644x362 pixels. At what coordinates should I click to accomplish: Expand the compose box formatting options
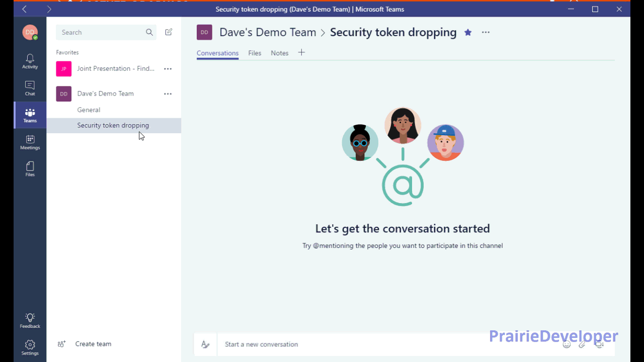point(205,344)
